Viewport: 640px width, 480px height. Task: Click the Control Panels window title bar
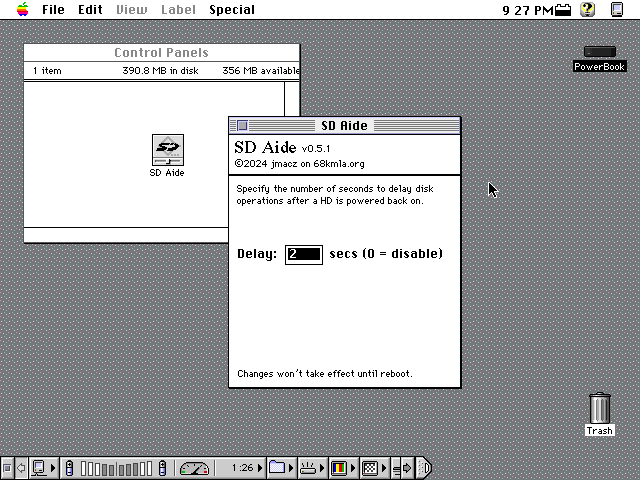click(x=162, y=53)
